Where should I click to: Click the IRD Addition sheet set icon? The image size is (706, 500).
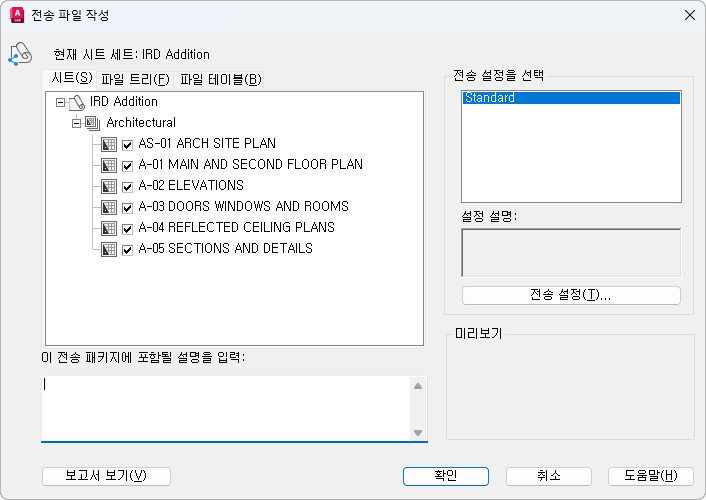(x=78, y=102)
